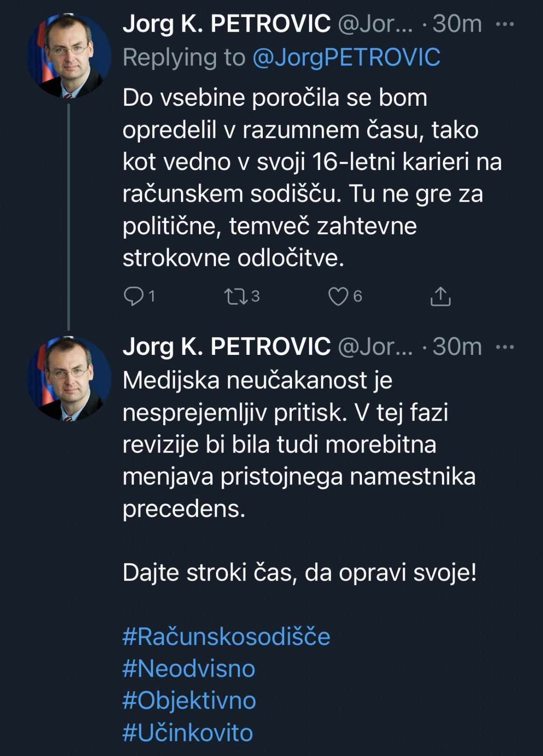
Task: Like the first tweet
Action: point(338,296)
